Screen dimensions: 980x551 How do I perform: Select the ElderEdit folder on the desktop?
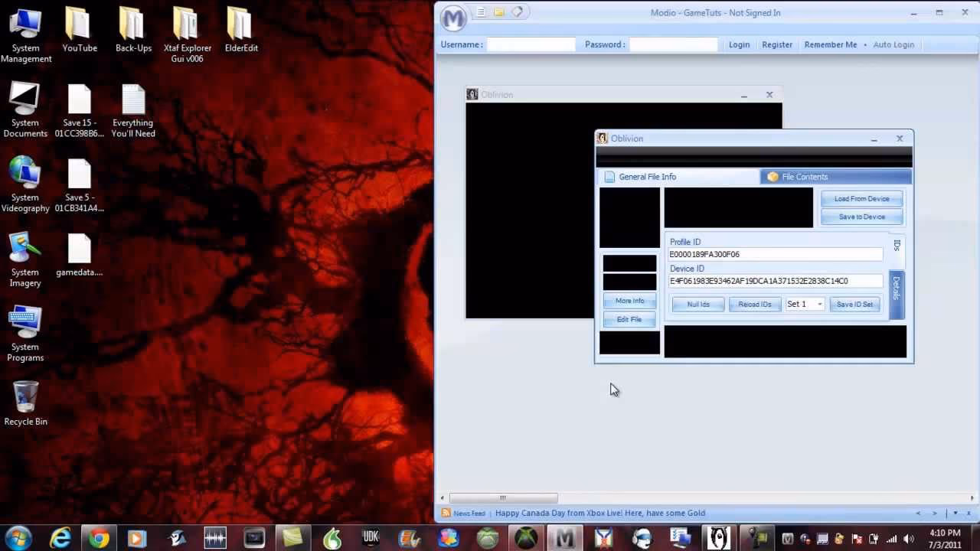241,31
